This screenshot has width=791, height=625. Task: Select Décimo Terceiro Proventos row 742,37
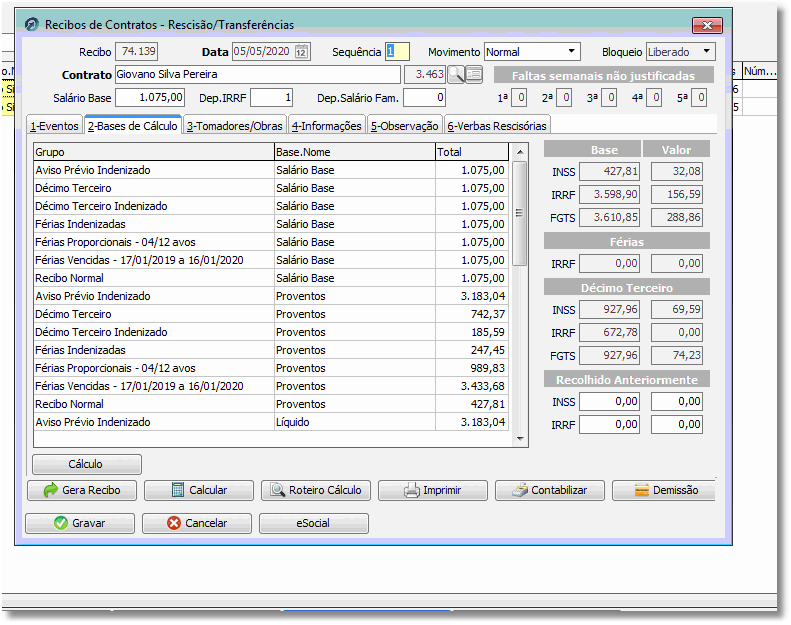pos(271,314)
